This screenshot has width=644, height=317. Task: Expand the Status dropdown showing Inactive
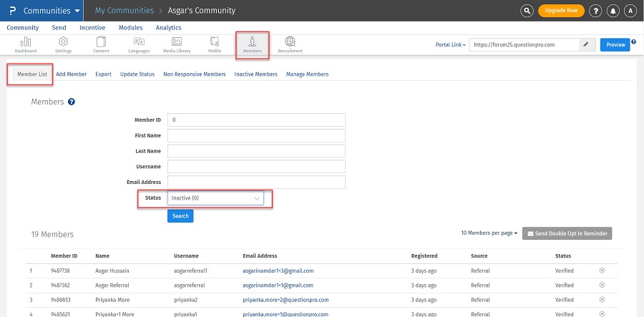pos(215,198)
